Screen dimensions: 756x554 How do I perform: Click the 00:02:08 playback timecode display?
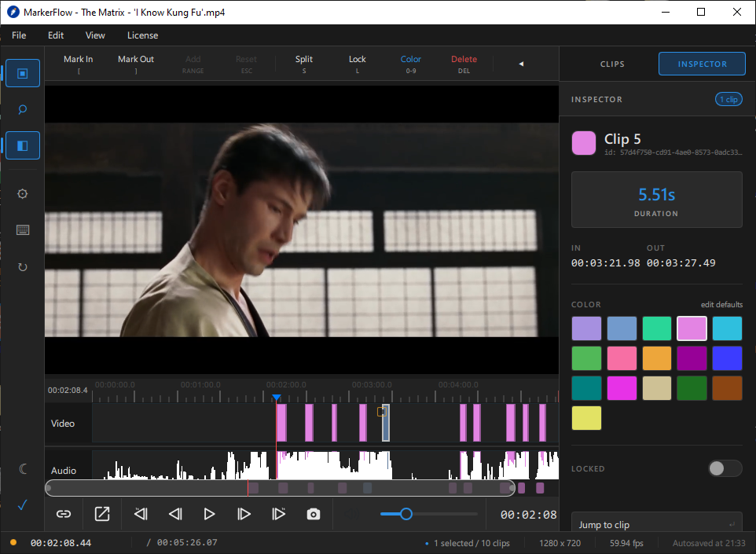click(x=528, y=515)
